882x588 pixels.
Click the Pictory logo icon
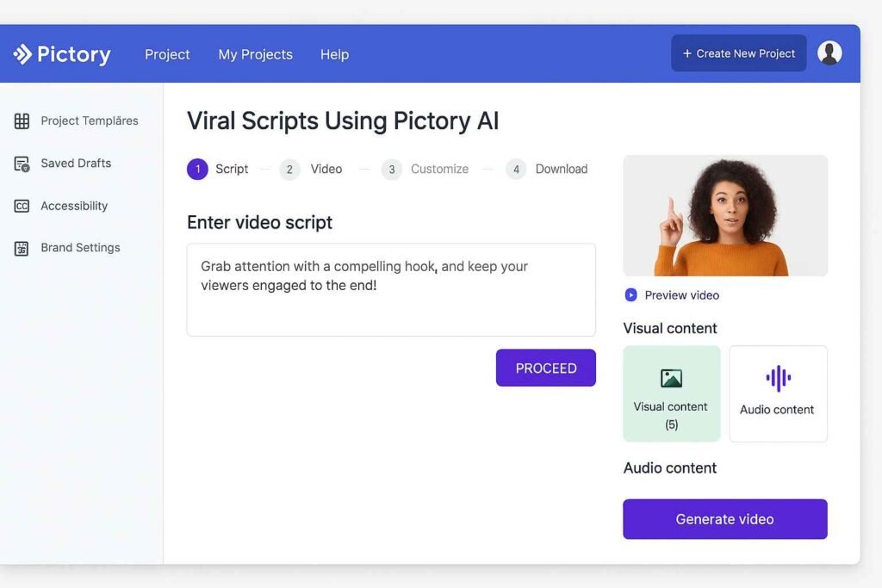[x=22, y=53]
